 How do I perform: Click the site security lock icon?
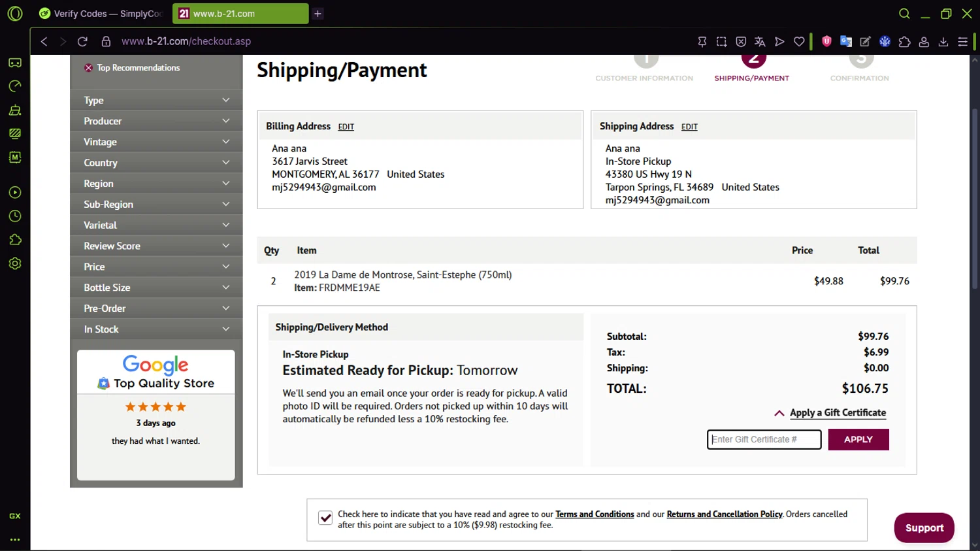tap(106, 41)
